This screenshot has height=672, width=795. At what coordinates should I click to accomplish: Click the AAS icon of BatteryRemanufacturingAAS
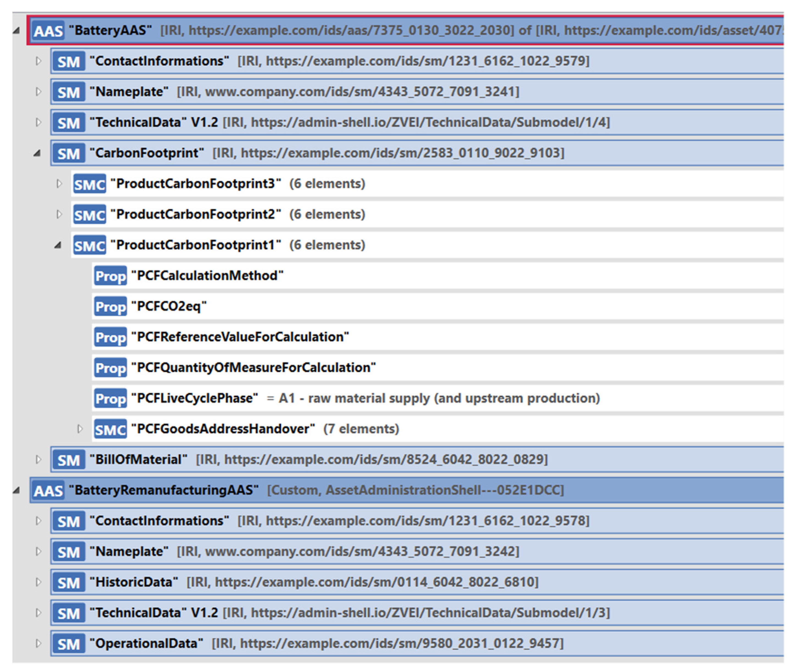click(x=48, y=490)
